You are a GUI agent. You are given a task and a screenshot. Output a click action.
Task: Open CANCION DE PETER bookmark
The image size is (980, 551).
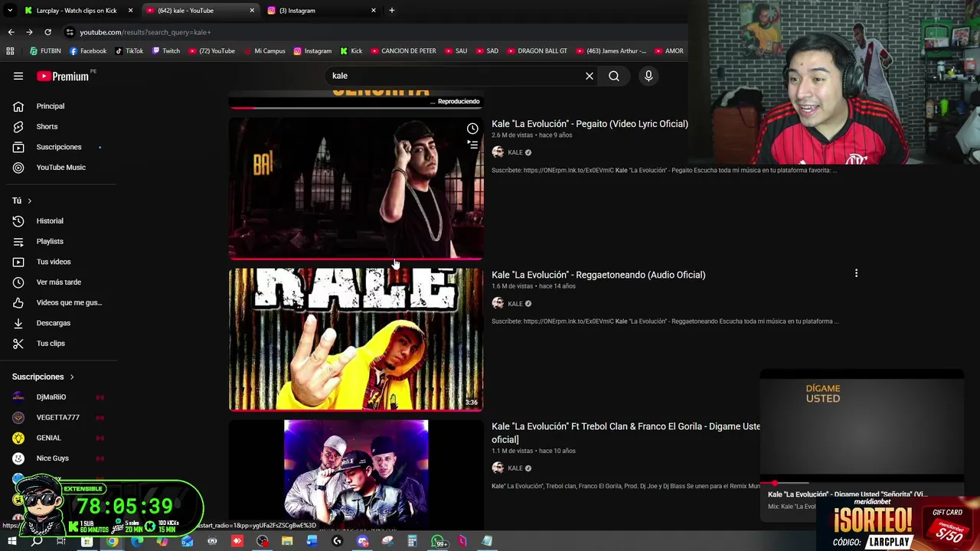pyautogui.click(x=403, y=51)
